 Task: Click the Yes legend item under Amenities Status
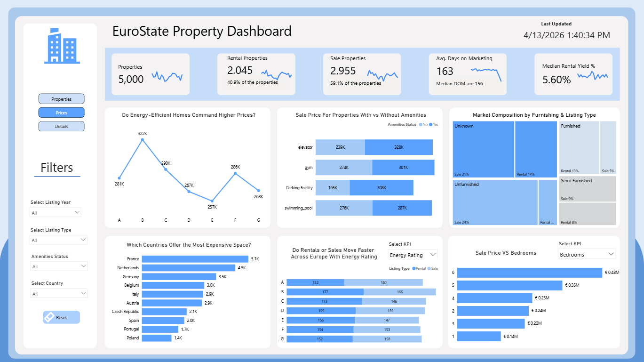(434, 124)
